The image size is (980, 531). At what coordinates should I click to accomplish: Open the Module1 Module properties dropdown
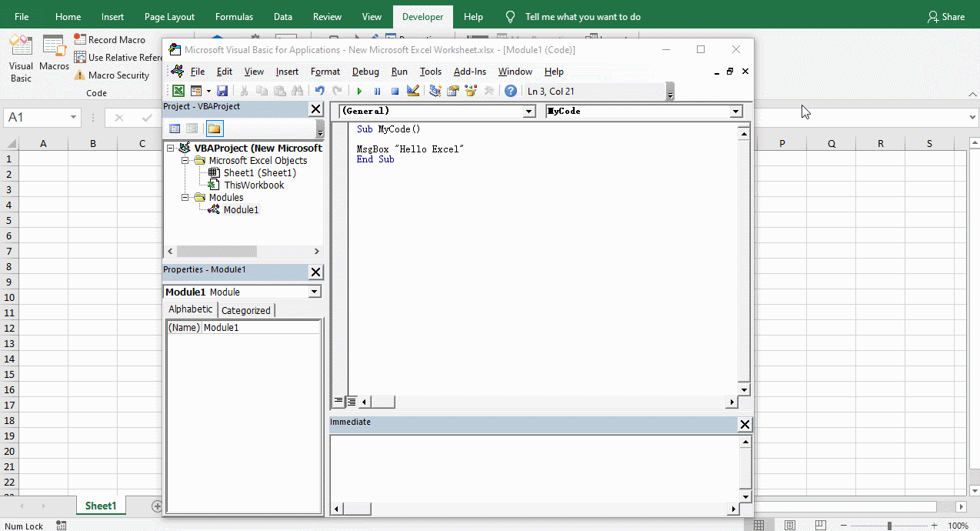pos(315,292)
